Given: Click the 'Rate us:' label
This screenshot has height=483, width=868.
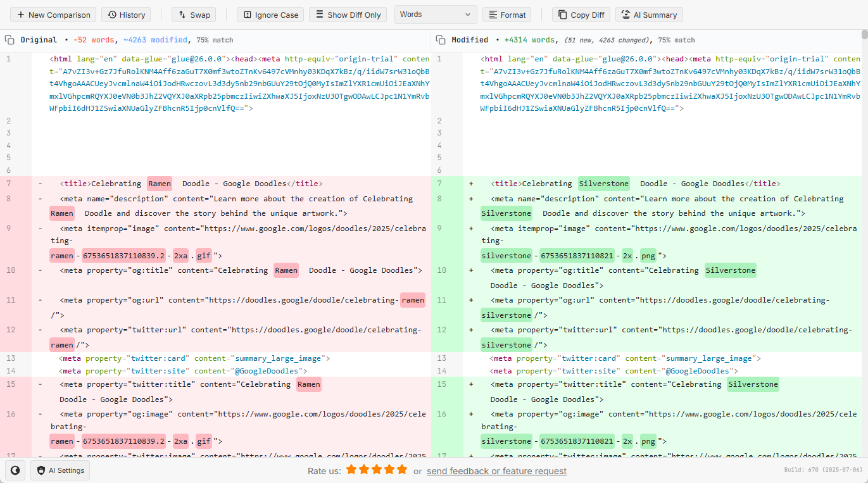Looking at the screenshot, I should pyautogui.click(x=324, y=471).
